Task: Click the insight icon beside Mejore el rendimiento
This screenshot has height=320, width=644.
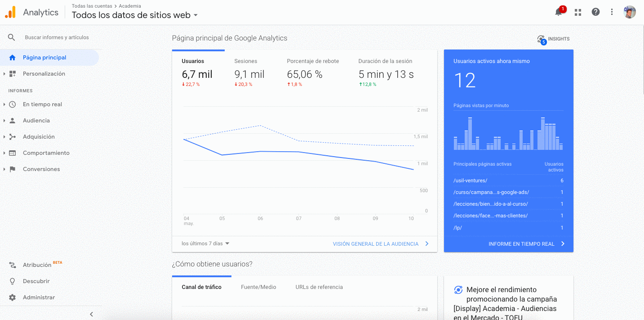Action: tap(458, 290)
